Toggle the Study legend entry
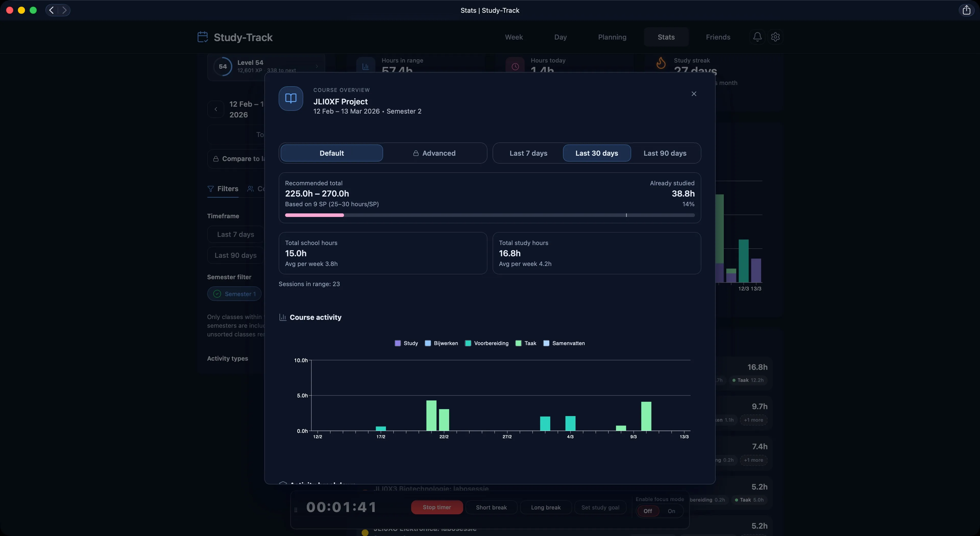 click(406, 343)
